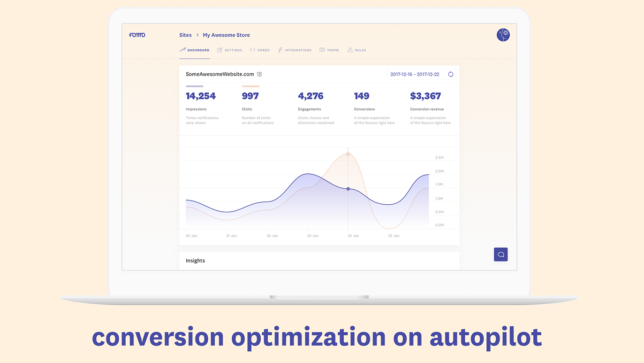Click the 0.0M y-axis label

439,225
